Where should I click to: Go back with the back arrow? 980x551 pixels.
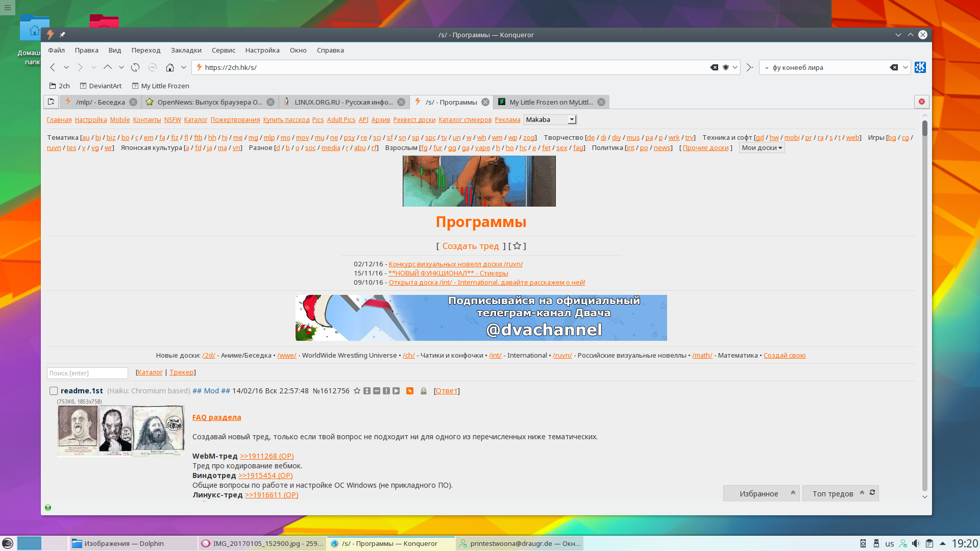tap(53, 67)
